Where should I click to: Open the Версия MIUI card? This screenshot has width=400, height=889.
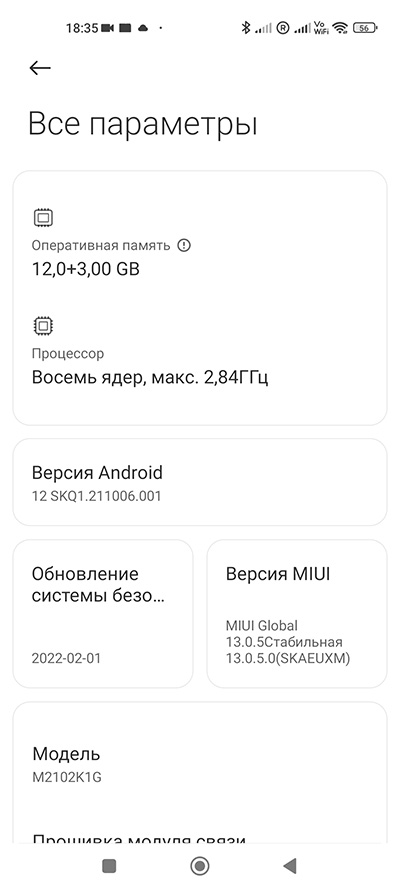point(297,613)
